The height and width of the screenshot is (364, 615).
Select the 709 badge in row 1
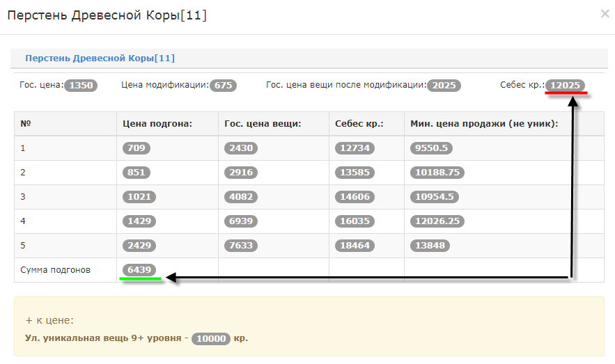(137, 148)
